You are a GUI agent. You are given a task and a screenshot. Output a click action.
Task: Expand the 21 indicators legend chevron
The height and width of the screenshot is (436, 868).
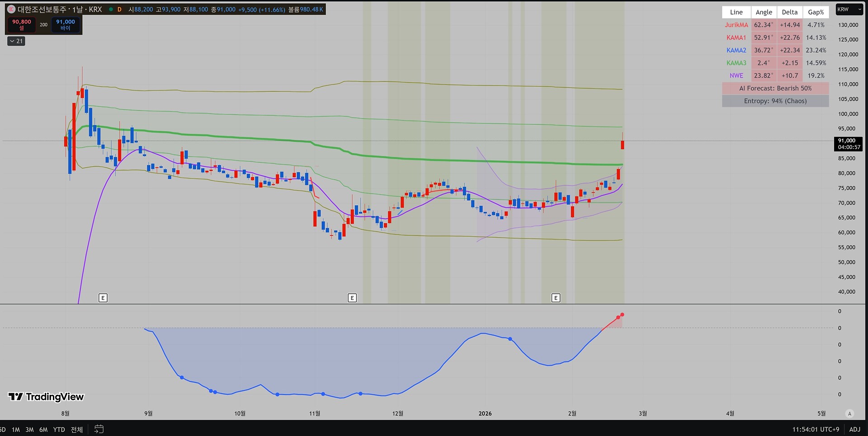click(x=16, y=41)
